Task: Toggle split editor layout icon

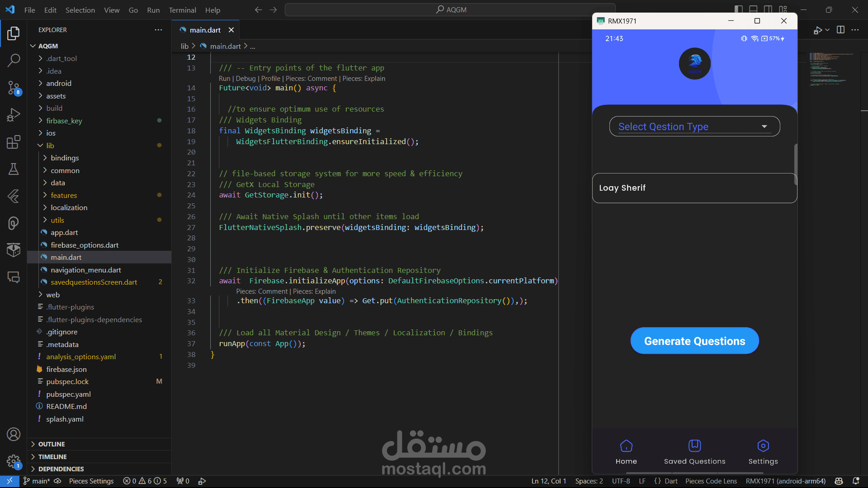Action: [840, 30]
